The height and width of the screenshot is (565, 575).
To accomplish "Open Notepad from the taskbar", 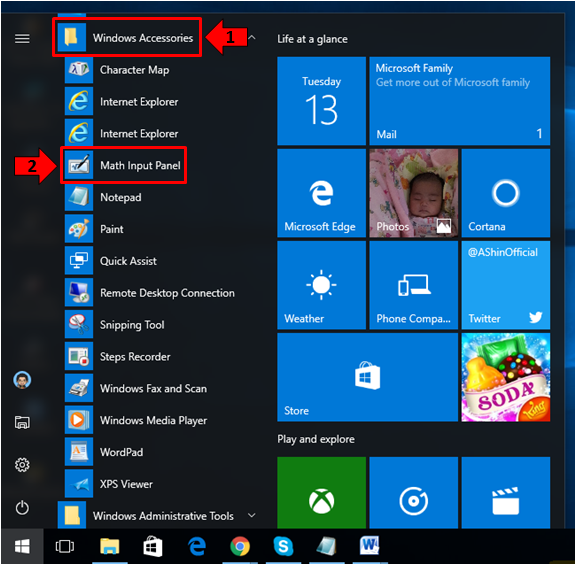I will [x=326, y=546].
